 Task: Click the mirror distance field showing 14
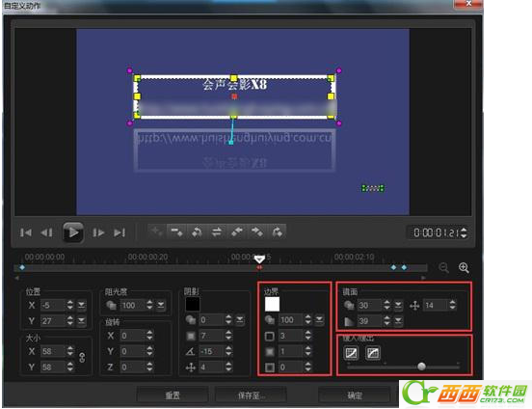pos(436,305)
